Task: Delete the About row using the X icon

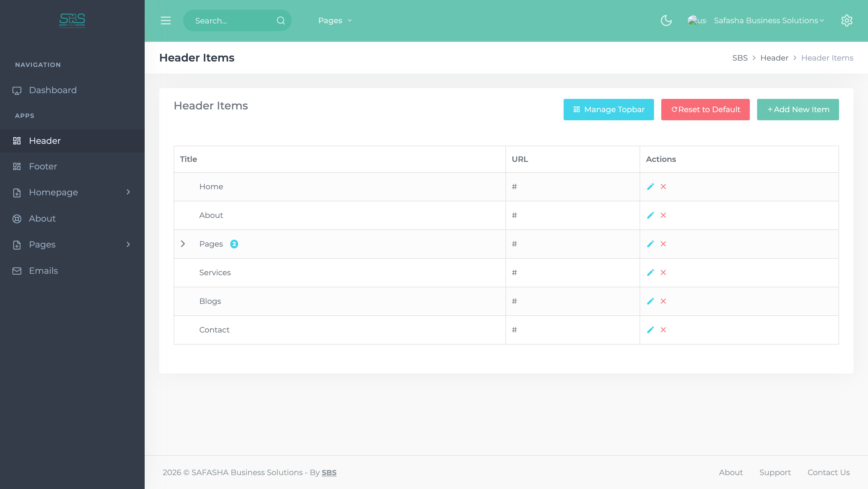Action: coord(663,215)
